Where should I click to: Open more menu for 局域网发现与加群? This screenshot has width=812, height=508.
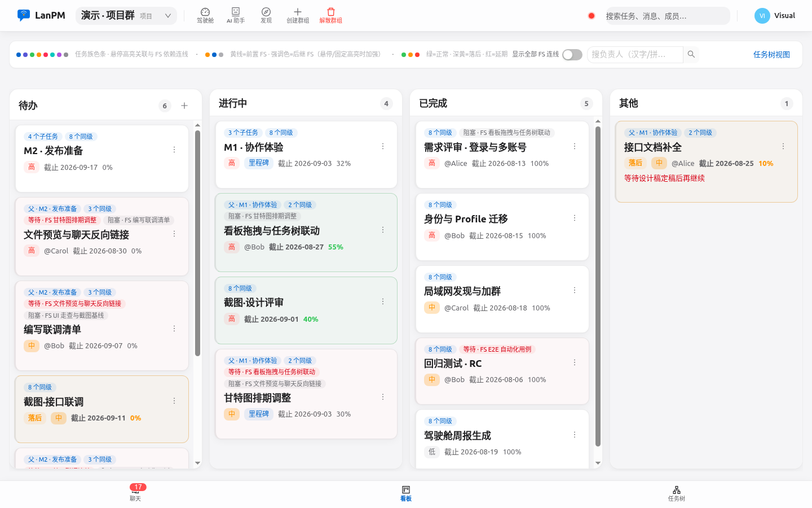click(x=575, y=291)
